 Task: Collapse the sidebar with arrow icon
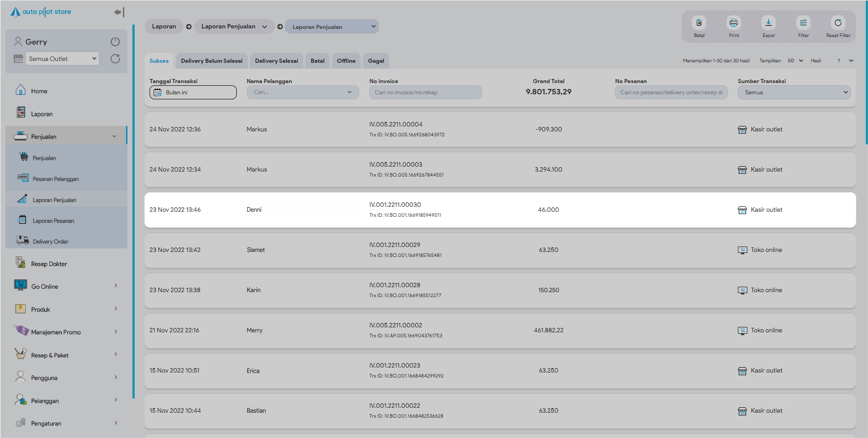(x=119, y=12)
